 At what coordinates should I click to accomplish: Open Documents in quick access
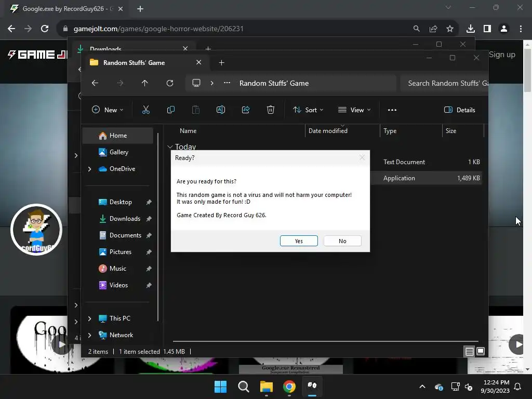point(125,235)
